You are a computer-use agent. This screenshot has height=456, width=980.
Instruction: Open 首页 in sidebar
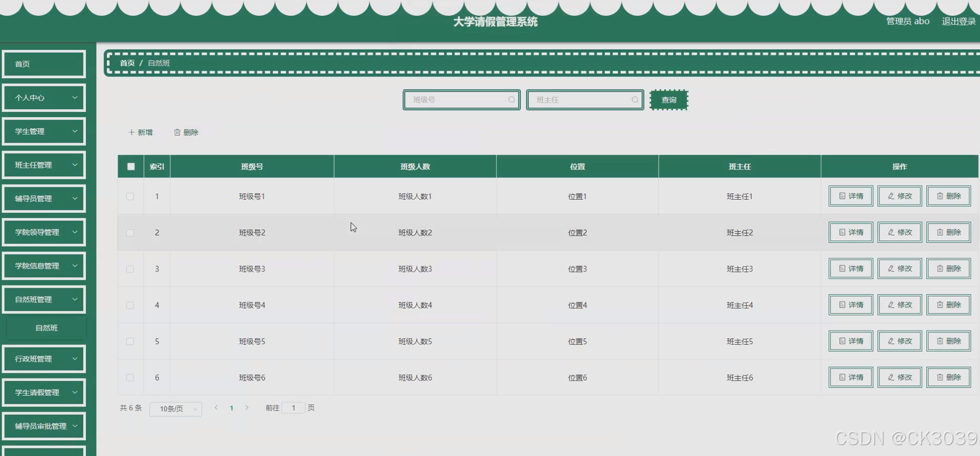pos(44,64)
